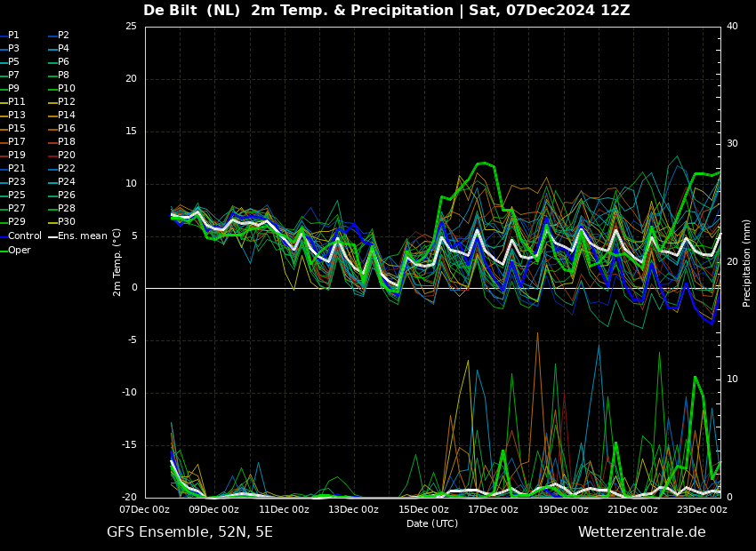
Task: Select the P30 legend label
Action: click(x=66, y=222)
